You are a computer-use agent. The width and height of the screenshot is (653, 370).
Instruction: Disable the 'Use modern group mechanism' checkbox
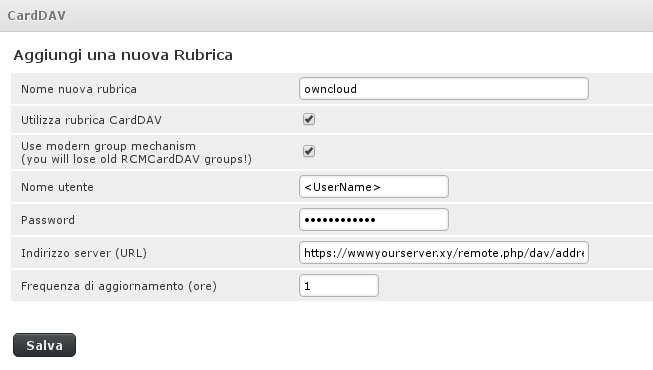[x=309, y=151]
